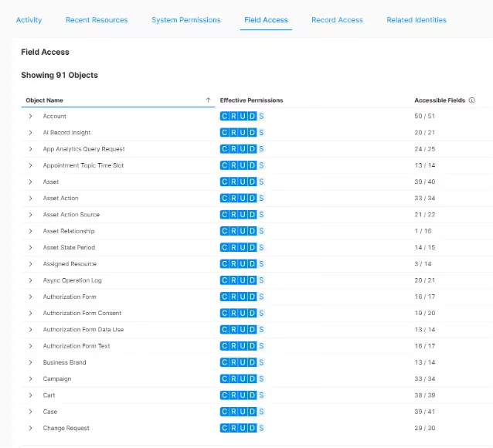Click the U badge for App Analytics Query Request
This screenshot has height=448, width=493.
tap(243, 149)
